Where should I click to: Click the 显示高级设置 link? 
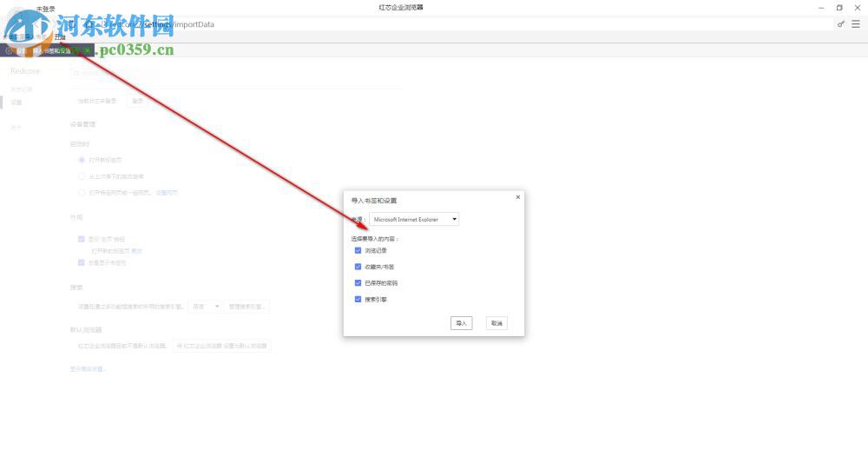[x=88, y=368]
